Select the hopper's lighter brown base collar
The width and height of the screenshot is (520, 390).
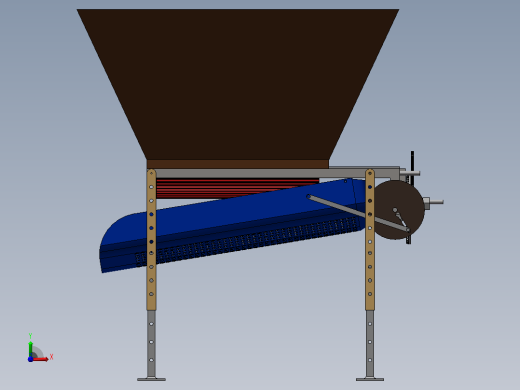tap(238, 164)
